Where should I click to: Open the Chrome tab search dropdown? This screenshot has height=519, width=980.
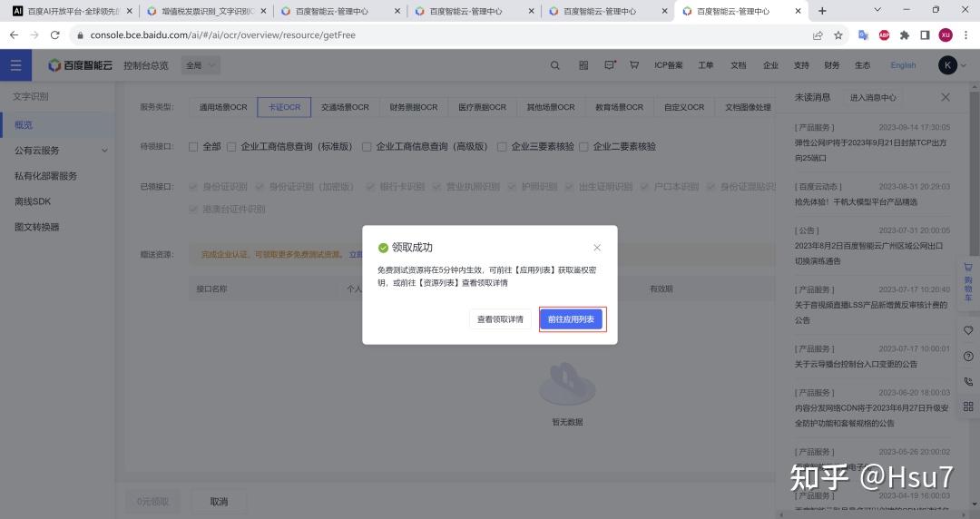pos(877,10)
